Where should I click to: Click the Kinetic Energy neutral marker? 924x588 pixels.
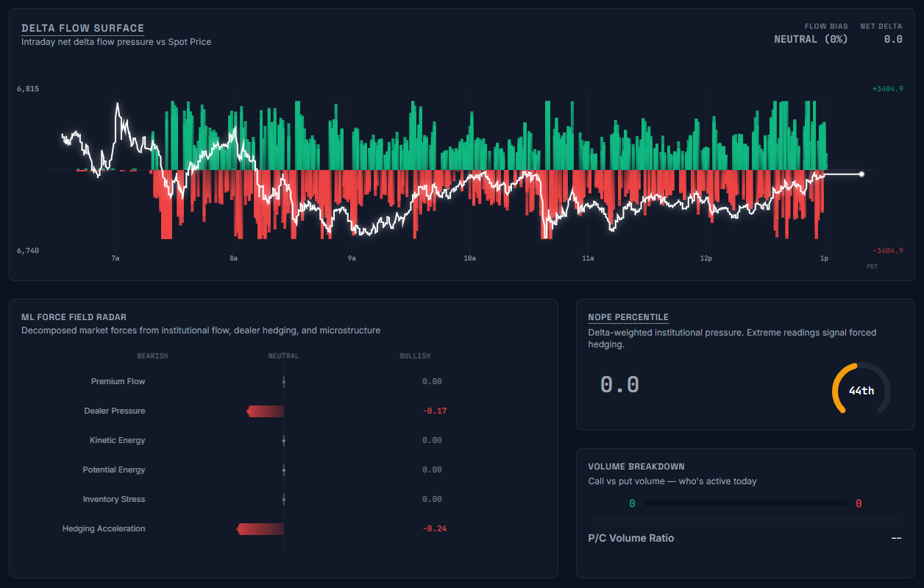283,440
